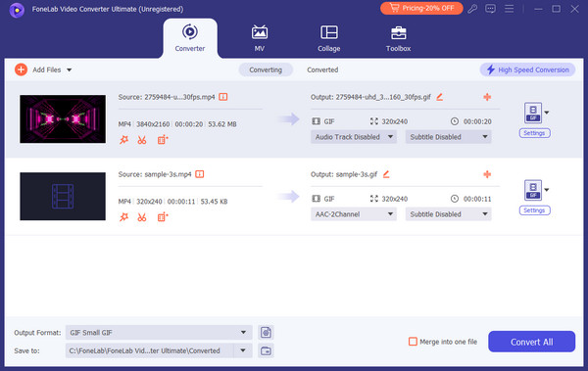Click the Save to path field

click(150, 350)
